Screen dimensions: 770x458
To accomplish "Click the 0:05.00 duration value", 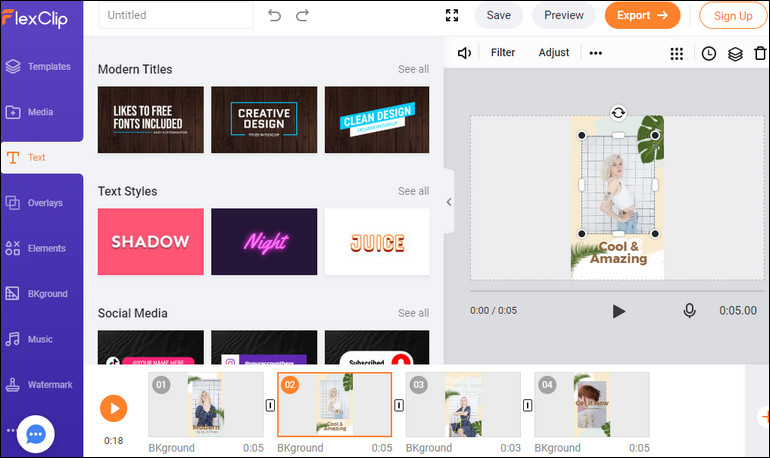I will [738, 310].
